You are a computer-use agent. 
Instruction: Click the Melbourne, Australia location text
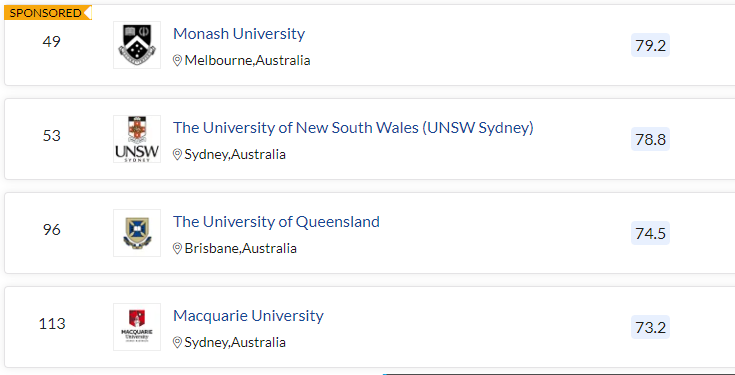[248, 60]
